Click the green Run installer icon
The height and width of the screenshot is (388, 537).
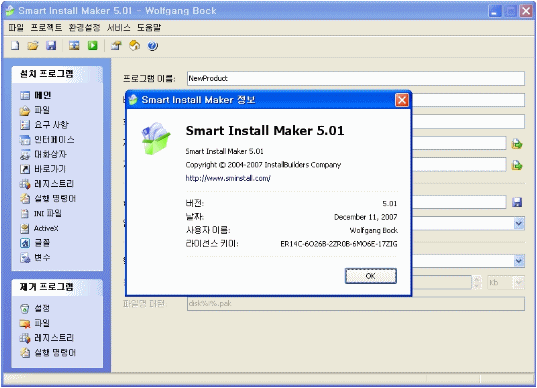[x=92, y=46]
